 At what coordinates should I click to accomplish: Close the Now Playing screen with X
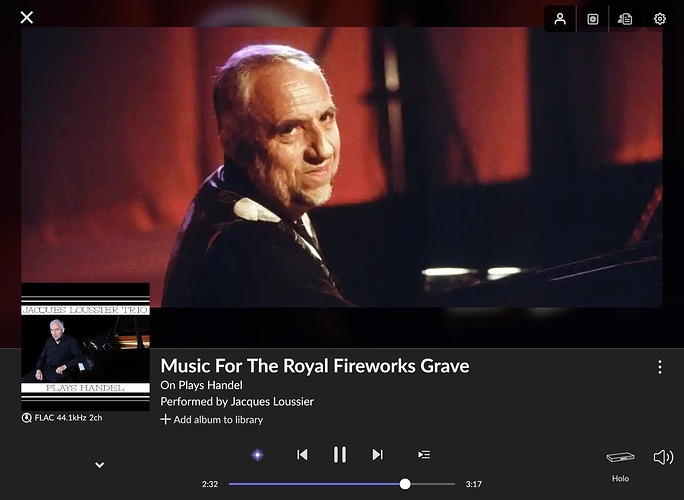(x=27, y=17)
